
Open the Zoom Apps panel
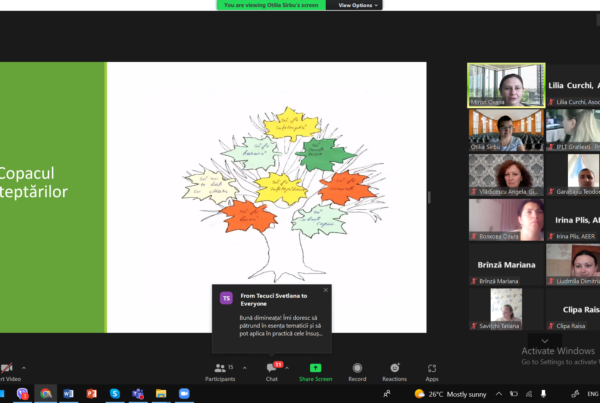[432, 371]
